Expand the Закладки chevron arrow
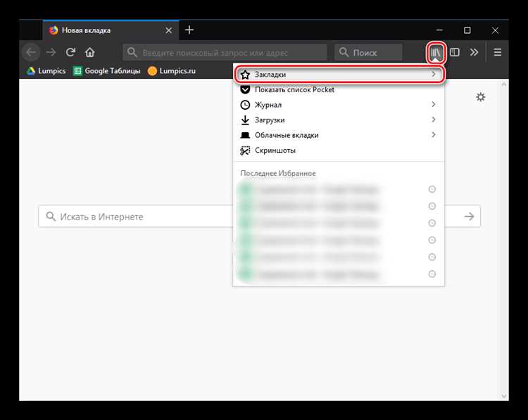Image resolution: width=528 pixels, height=420 pixels. (434, 74)
